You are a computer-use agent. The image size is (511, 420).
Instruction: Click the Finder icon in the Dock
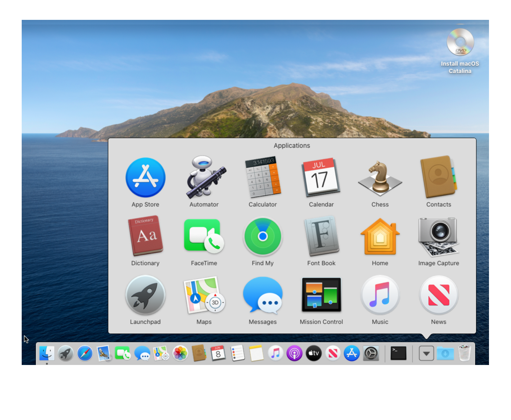pos(47,353)
